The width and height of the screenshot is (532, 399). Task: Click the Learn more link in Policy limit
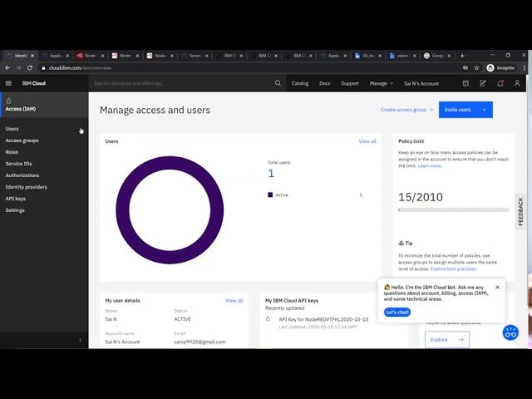[x=430, y=166]
